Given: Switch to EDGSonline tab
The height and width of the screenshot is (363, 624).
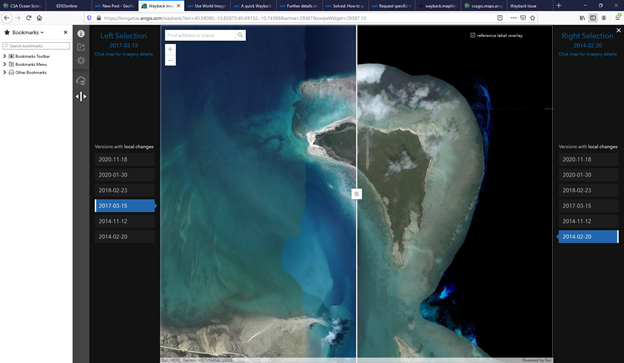Looking at the screenshot, I should click(68, 6).
